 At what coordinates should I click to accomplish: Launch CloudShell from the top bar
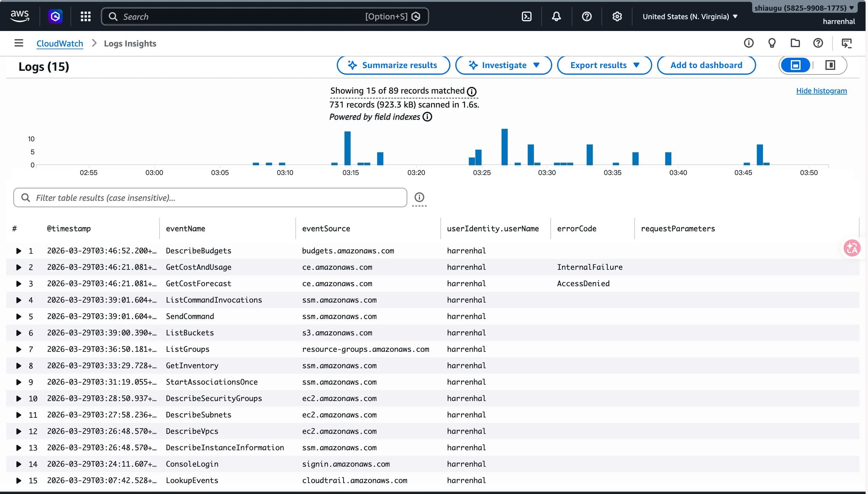(x=526, y=16)
